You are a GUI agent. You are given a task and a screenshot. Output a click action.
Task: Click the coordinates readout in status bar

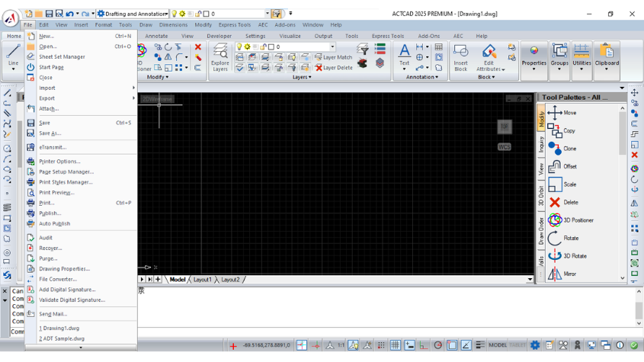pyautogui.click(x=266, y=345)
